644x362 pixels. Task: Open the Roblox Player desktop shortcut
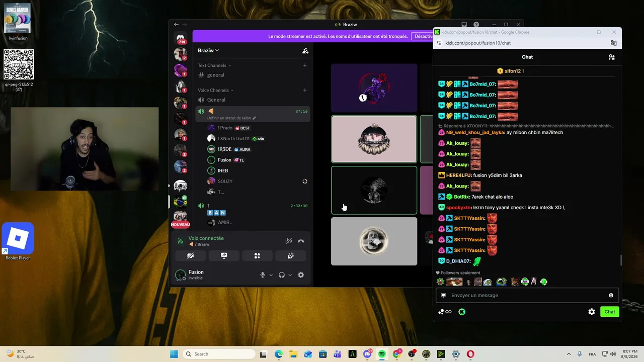click(18, 242)
